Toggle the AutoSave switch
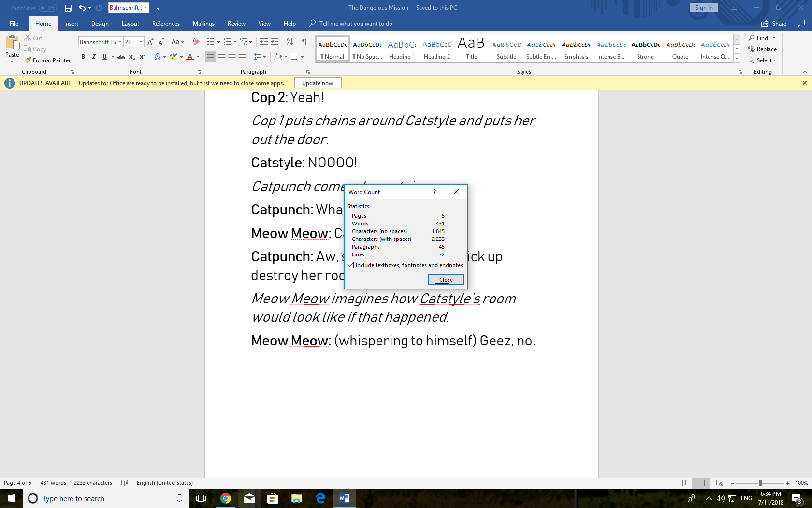This screenshot has height=508, width=812. (x=47, y=8)
